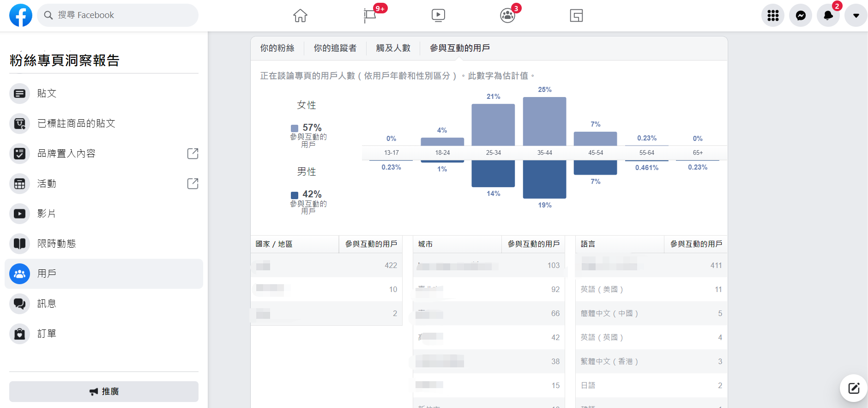Click the female 21% bar for 25-34
This screenshot has width=868, height=408.
[x=493, y=125]
